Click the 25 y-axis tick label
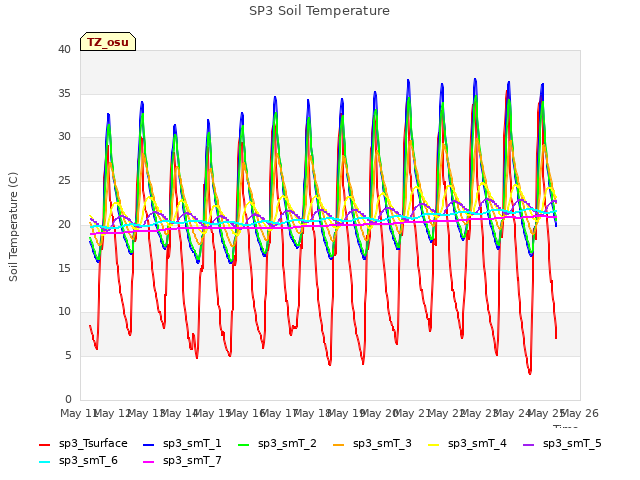Screen dimensions: 640x480 click(x=64, y=180)
